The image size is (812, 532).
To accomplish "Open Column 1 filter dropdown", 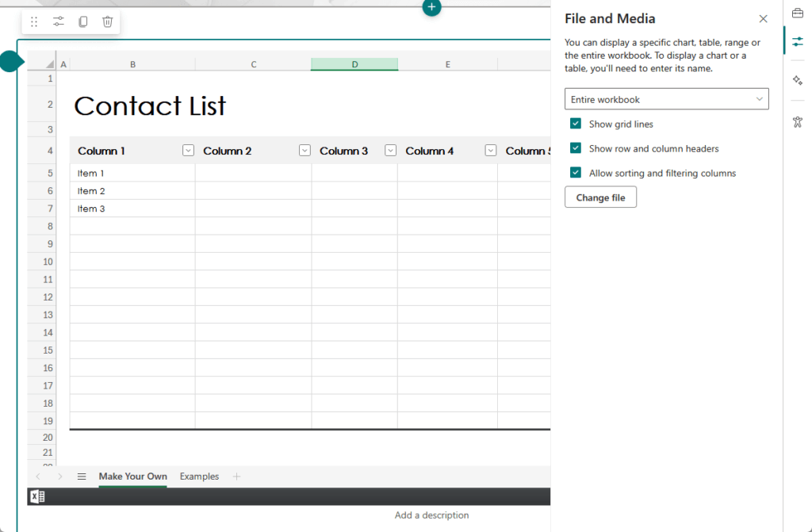I will click(188, 150).
